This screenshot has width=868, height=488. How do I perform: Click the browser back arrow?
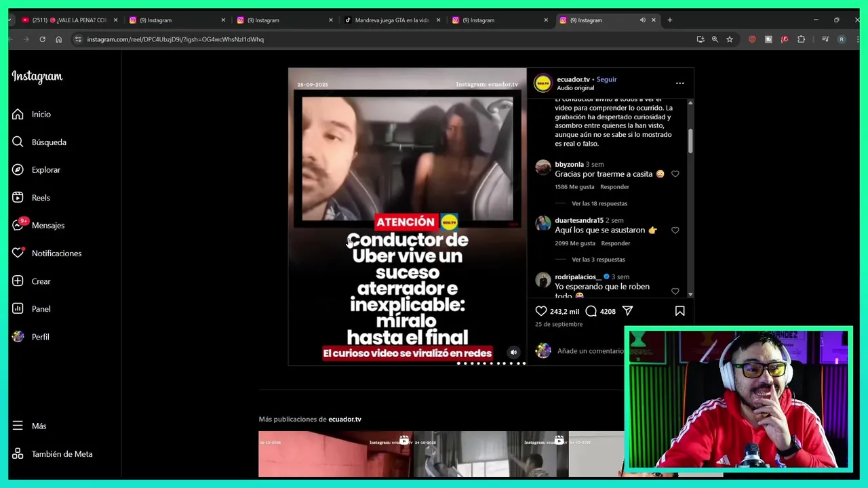[x=11, y=39]
